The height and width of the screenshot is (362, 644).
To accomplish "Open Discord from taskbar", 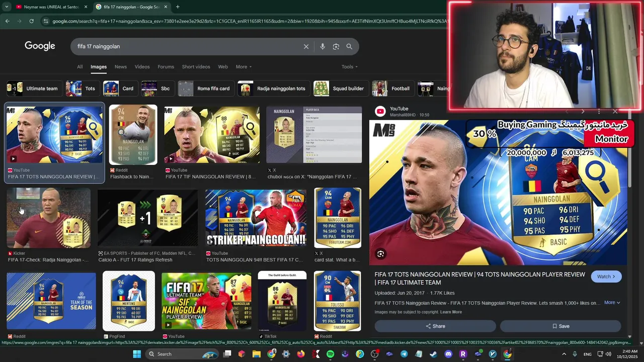I will tap(448, 354).
